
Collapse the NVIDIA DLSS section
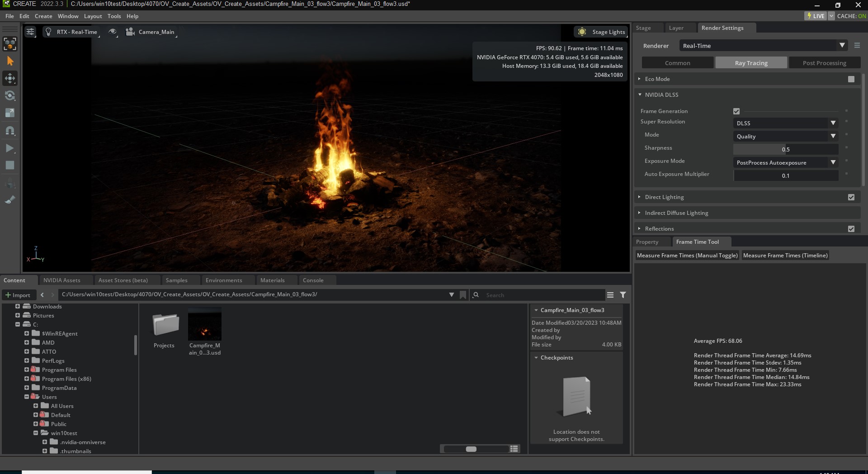click(640, 95)
